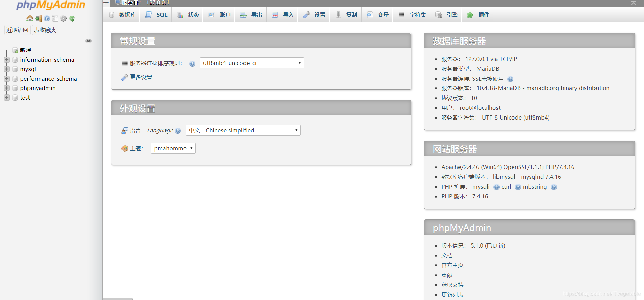The image size is (644, 300).
Task: Click the help icon next to Language
Action: (178, 131)
